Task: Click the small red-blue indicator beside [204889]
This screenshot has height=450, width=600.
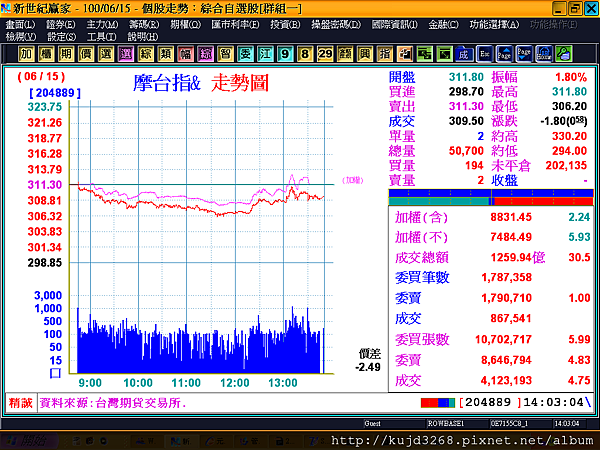Action: coord(438,403)
